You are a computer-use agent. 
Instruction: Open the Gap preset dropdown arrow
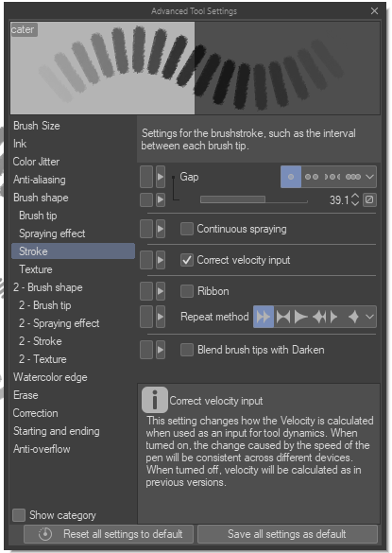tap(369, 177)
